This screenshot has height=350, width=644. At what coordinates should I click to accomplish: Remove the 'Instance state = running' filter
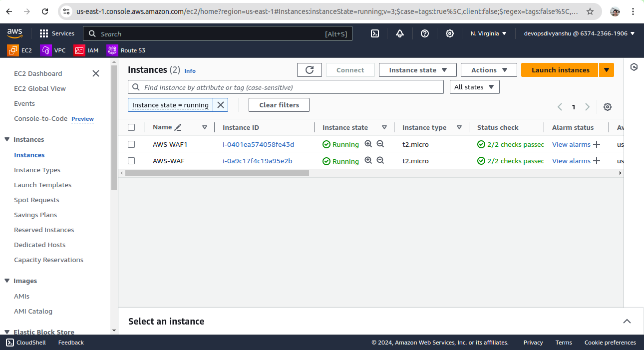coord(221,105)
